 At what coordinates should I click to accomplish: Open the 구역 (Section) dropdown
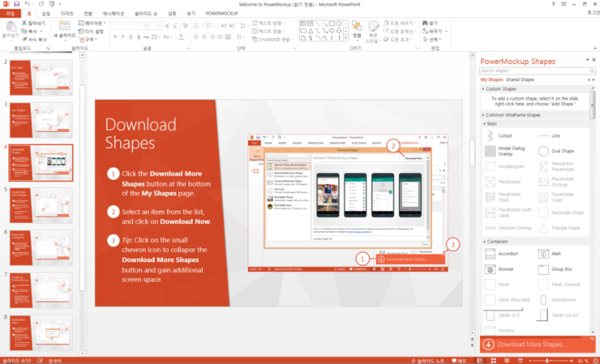tap(88, 40)
